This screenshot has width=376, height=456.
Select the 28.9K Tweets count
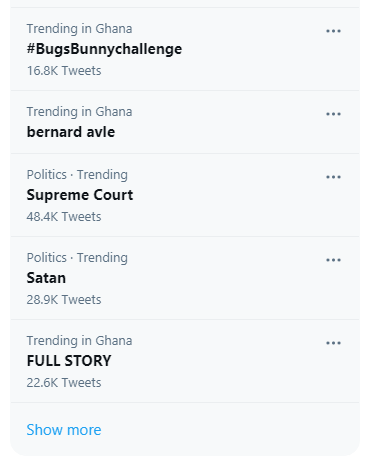(64, 300)
